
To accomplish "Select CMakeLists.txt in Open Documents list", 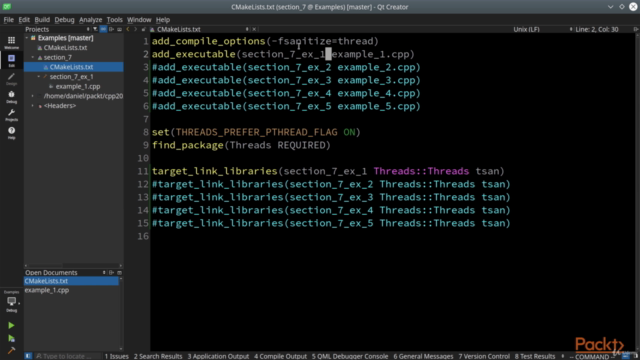I will 71,281.
